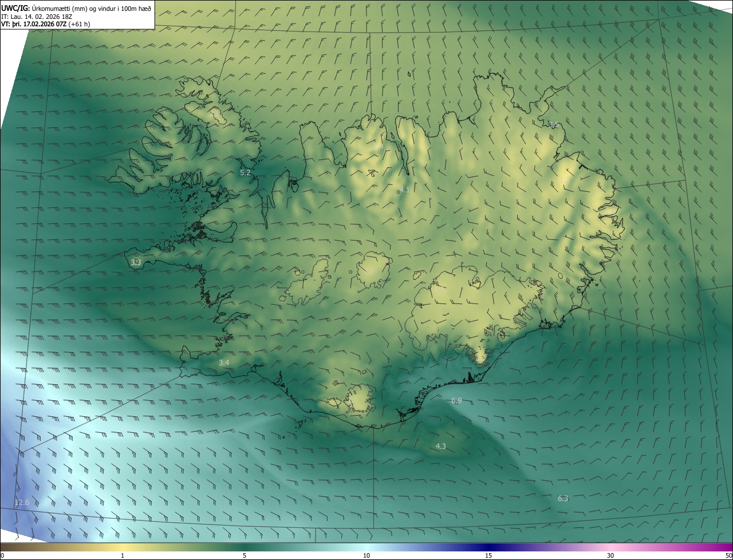Click the 15 tick on the color legend

click(488, 556)
